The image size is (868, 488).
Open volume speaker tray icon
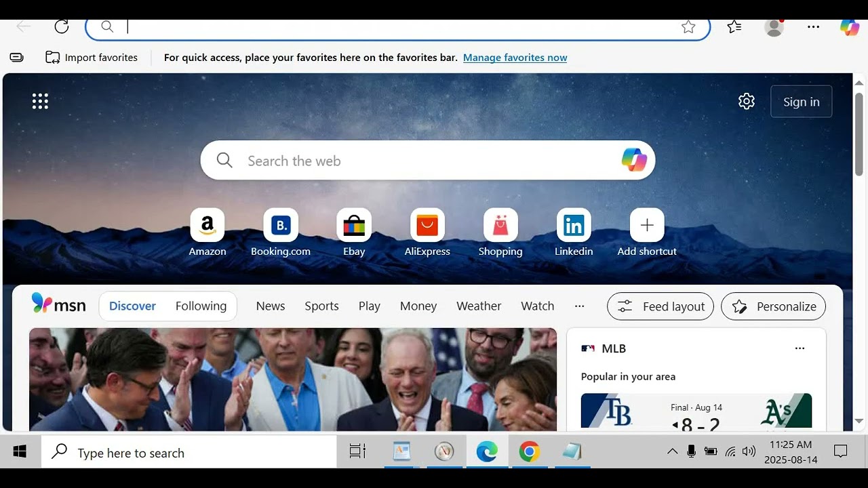tap(749, 451)
